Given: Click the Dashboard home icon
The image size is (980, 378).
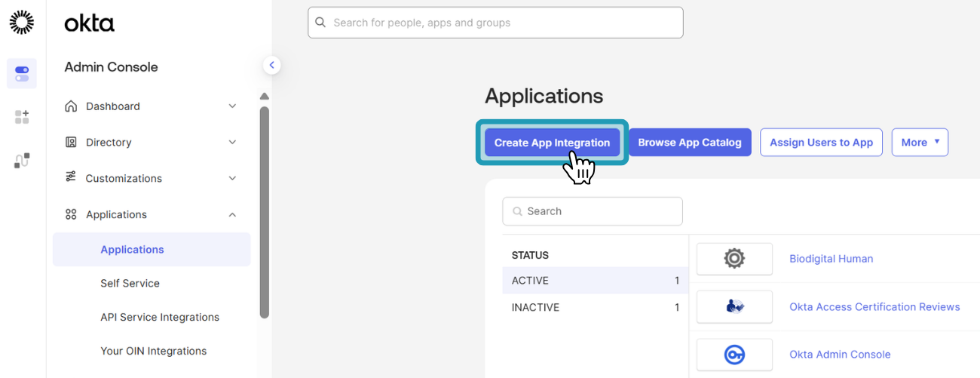Looking at the screenshot, I should [71, 106].
